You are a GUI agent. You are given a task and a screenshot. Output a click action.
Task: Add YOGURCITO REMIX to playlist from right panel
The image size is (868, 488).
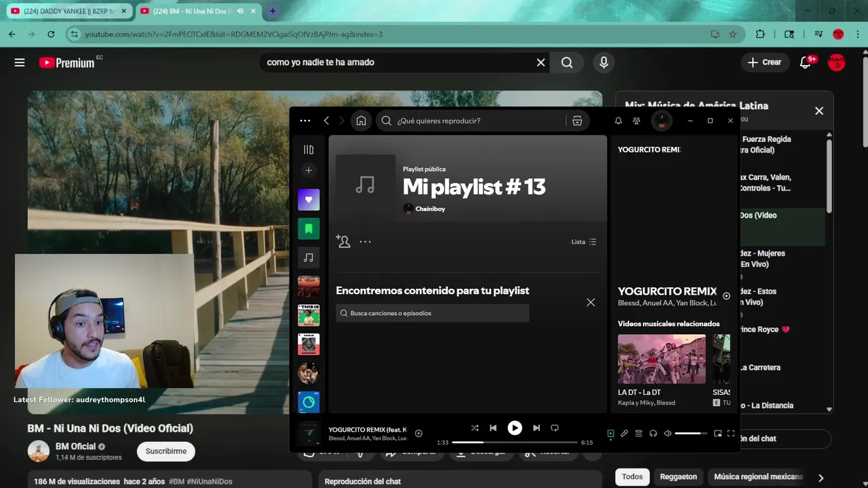[726, 296]
